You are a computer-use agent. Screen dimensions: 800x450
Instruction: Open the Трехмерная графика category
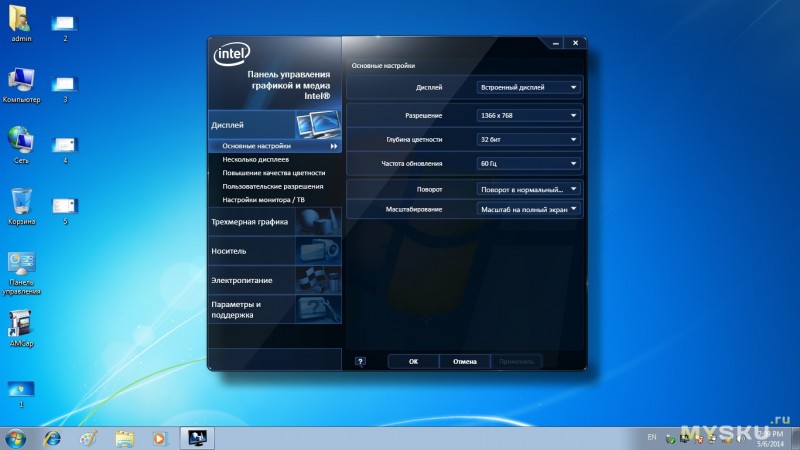click(x=275, y=222)
